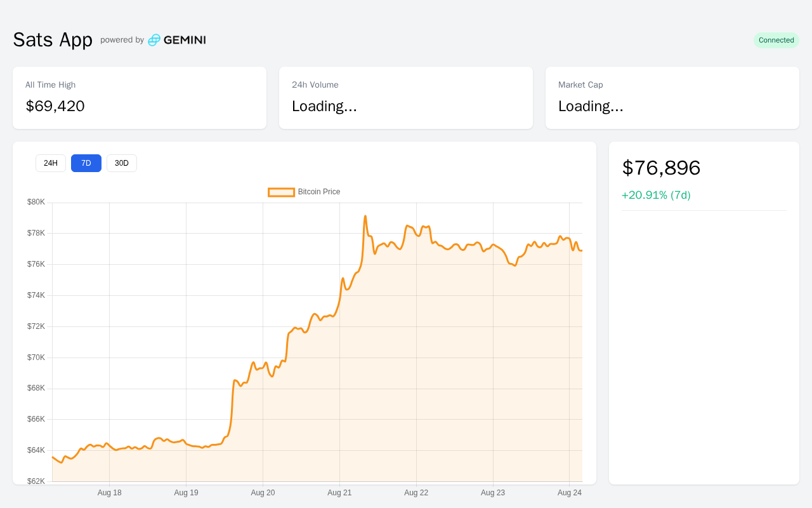Click the Bitcoin Price legend label
The width and height of the screenshot is (812, 508).
pyautogui.click(x=319, y=192)
